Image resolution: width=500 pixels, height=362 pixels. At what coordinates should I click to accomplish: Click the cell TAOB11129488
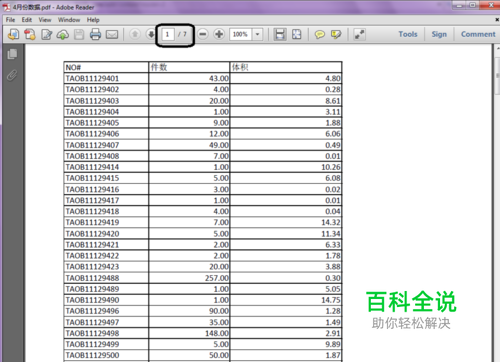point(106,278)
